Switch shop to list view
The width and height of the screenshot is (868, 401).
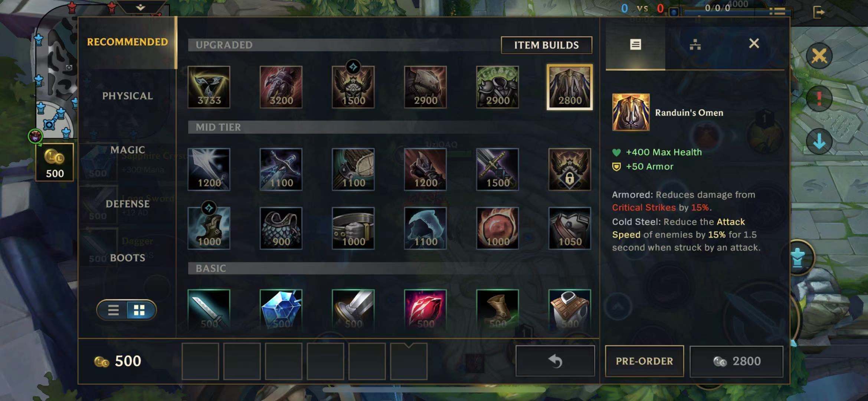[113, 310]
